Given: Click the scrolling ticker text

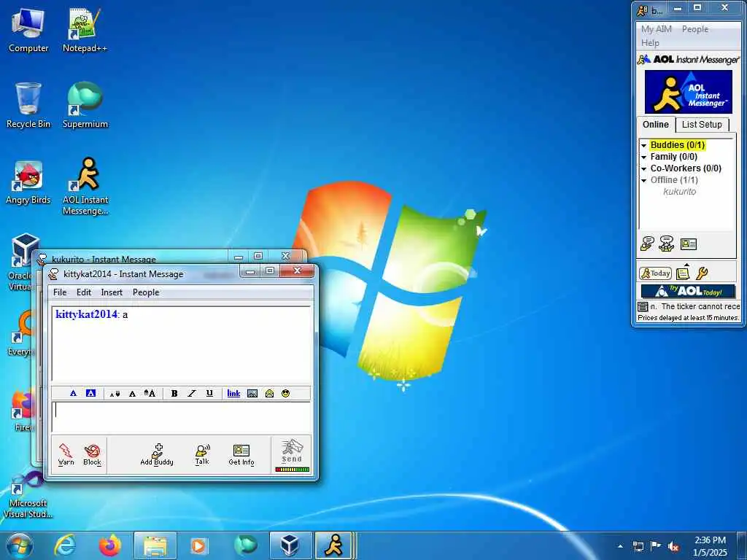Looking at the screenshot, I should [695, 307].
